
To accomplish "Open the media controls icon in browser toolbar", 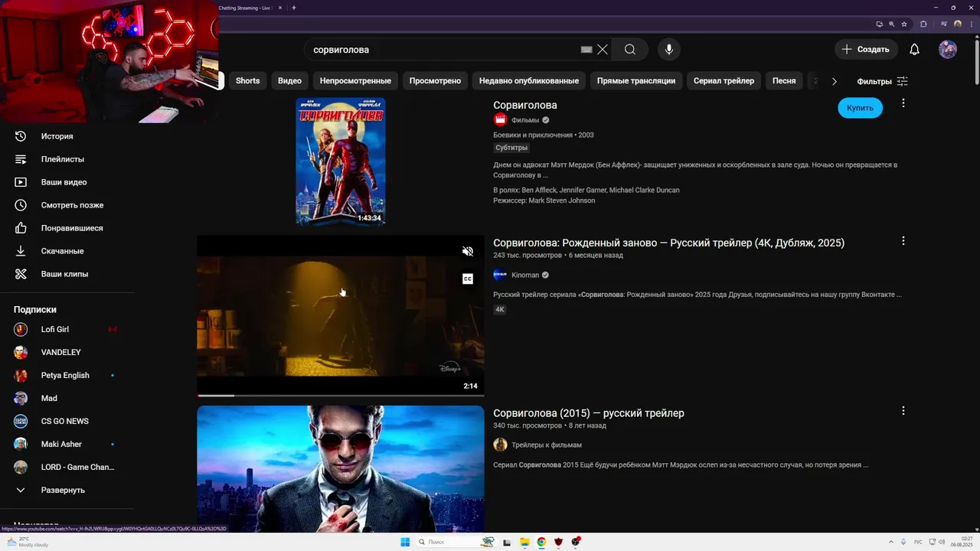I will [943, 24].
